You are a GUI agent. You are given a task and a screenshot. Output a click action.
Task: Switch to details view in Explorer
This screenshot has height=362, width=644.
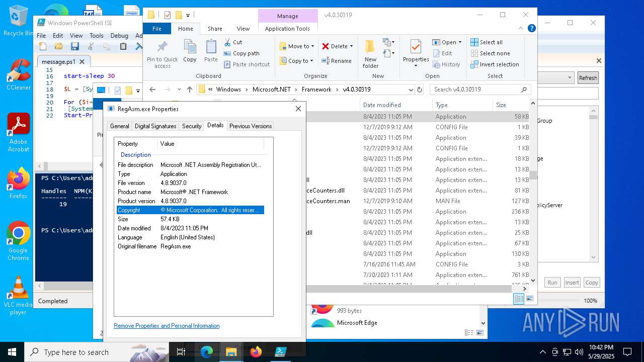point(519,299)
